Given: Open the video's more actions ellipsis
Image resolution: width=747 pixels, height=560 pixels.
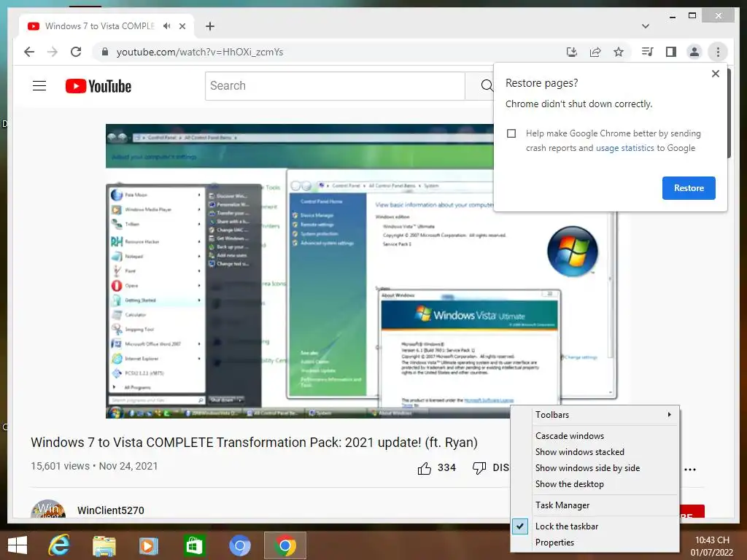Looking at the screenshot, I should 690,470.
